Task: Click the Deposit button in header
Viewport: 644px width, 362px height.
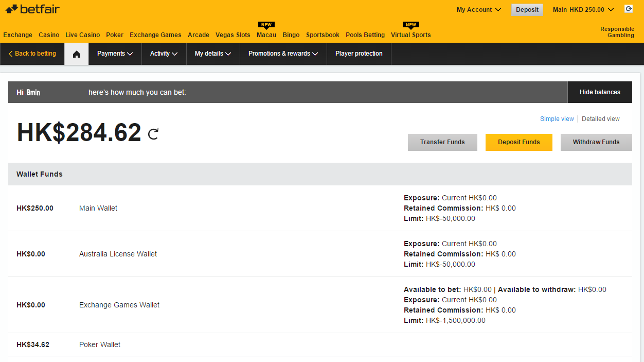Action: click(x=527, y=10)
